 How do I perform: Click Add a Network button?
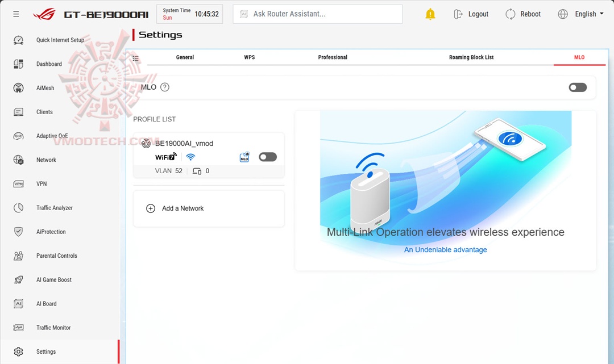tap(209, 208)
